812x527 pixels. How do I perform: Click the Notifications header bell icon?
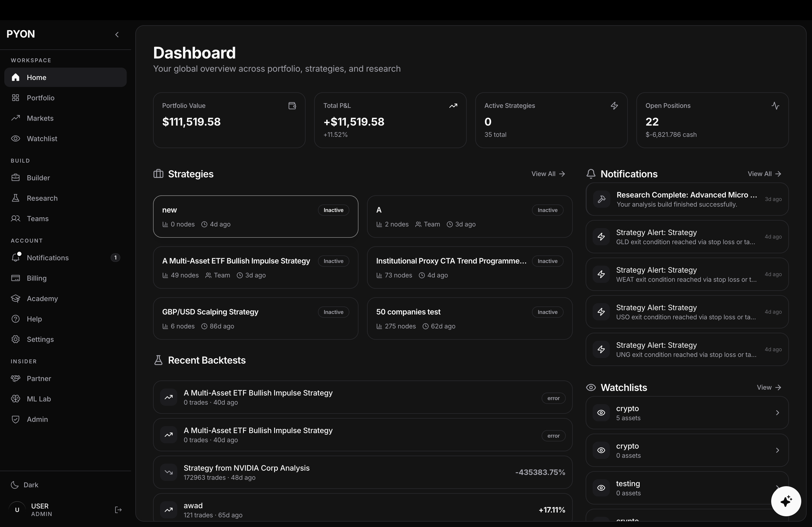pyautogui.click(x=591, y=174)
